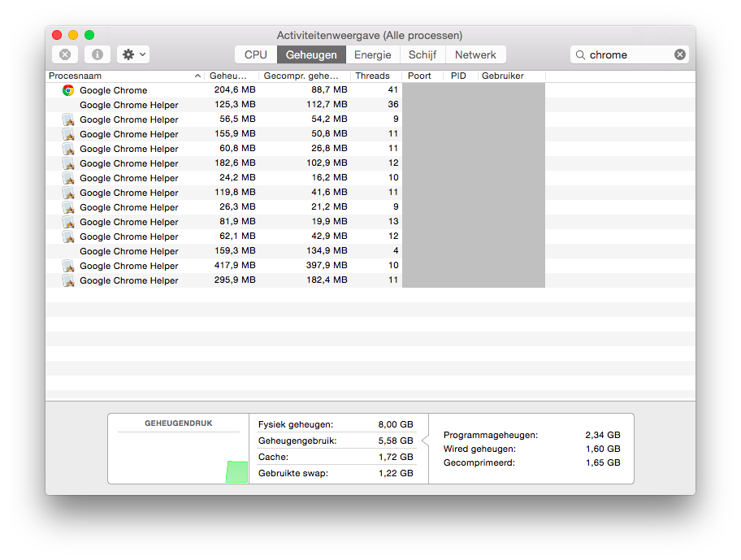Click the Quit Process toolbar icon

pyautogui.click(x=65, y=54)
